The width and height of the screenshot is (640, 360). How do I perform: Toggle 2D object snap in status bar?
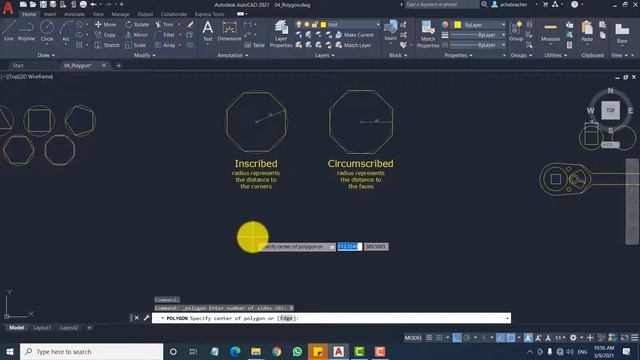[510, 338]
